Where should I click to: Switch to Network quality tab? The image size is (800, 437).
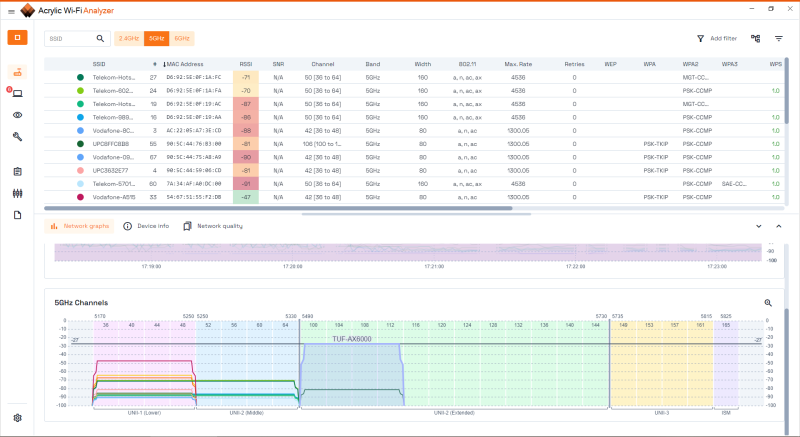pyautogui.click(x=213, y=226)
